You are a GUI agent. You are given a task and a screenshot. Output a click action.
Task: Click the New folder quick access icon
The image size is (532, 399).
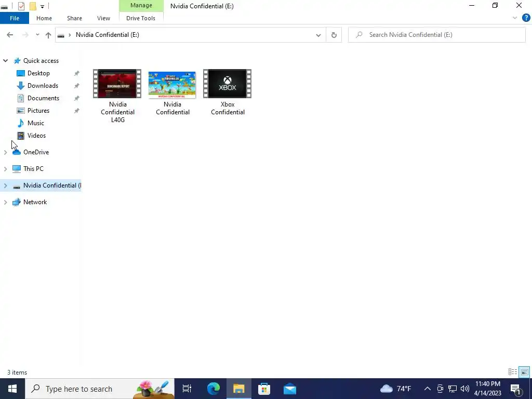pos(33,6)
